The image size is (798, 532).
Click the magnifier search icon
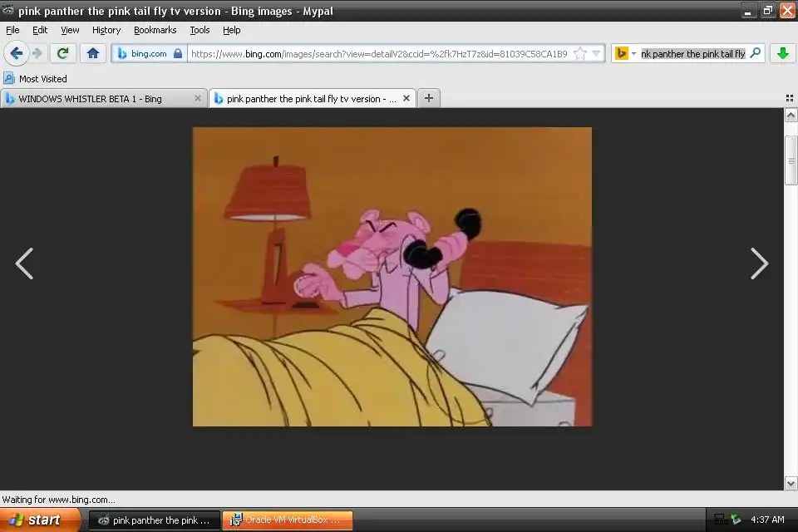click(756, 53)
